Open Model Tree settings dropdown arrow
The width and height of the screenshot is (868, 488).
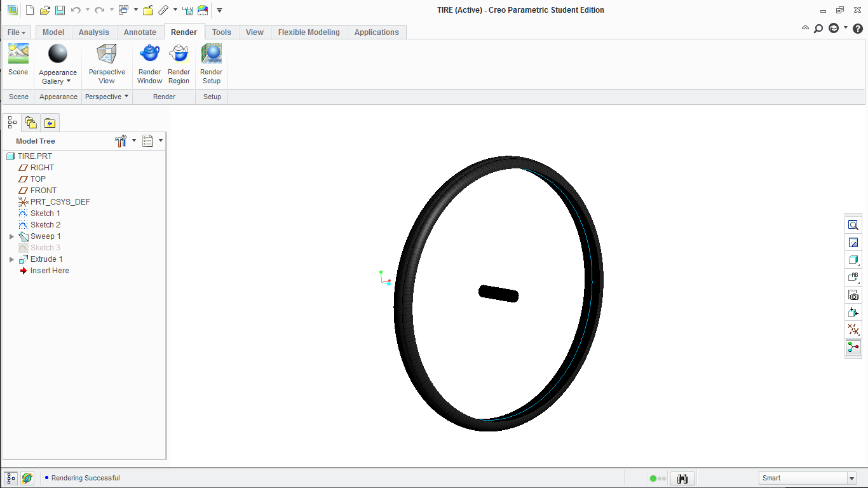click(x=134, y=141)
